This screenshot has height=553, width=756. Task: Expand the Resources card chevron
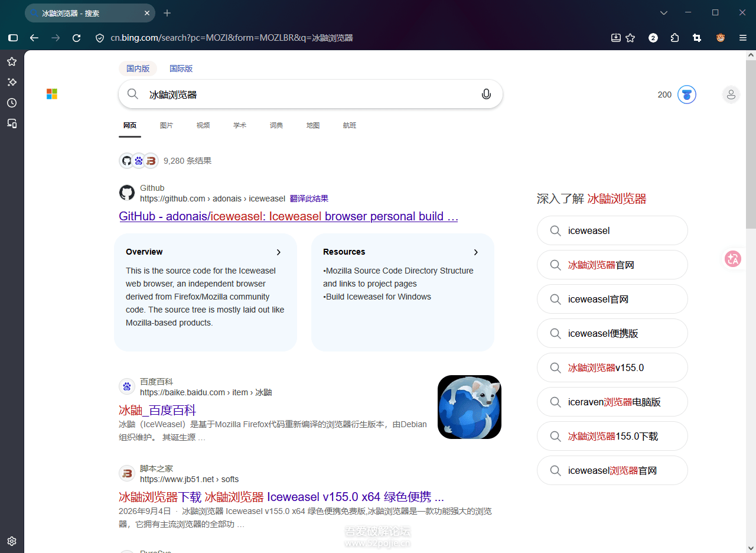[x=476, y=252]
